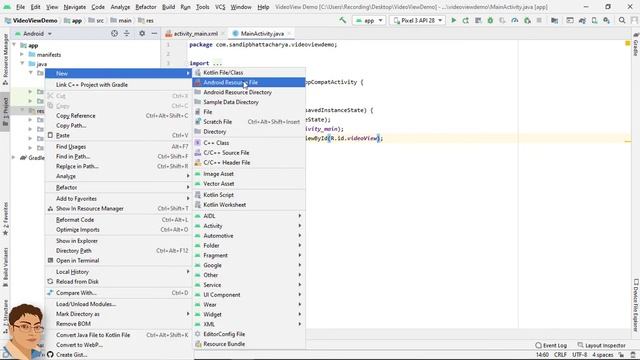The width and height of the screenshot is (640, 360).
Task: Open the VCS menu in menu bar
Action: pos(220,7)
